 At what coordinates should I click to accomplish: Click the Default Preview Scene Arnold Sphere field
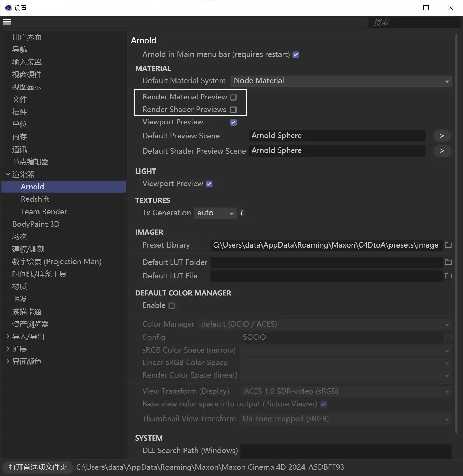coord(337,136)
